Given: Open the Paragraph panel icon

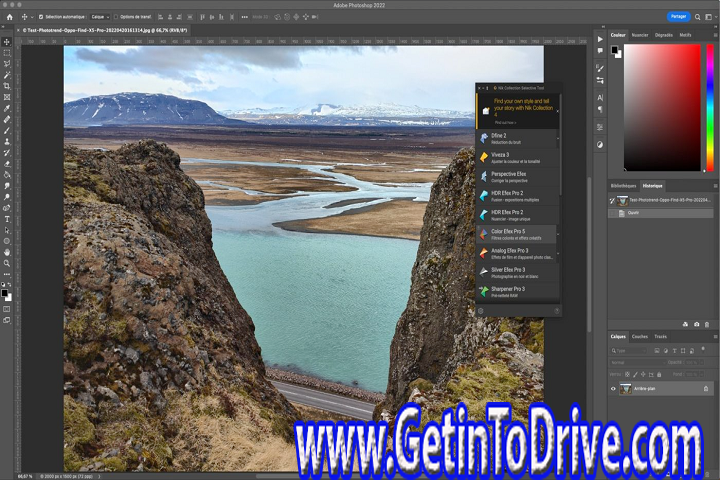Looking at the screenshot, I should pos(600,109).
